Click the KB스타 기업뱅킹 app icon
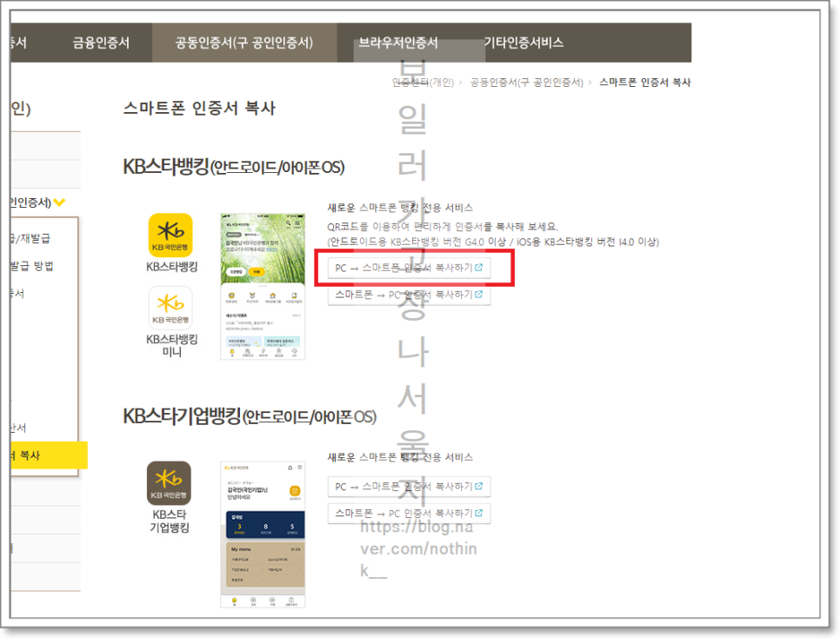Image resolution: width=840 pixels, height=638 pixels. pos(169,483)
